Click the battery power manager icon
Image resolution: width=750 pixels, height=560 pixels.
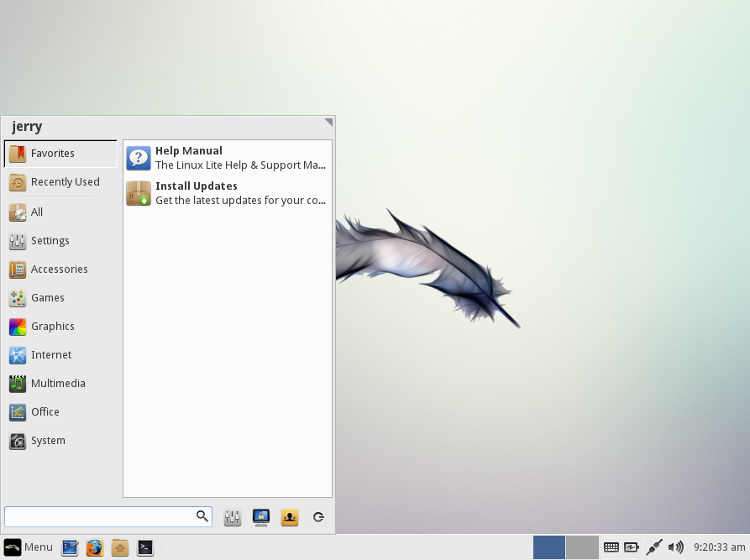coord(632,547)
